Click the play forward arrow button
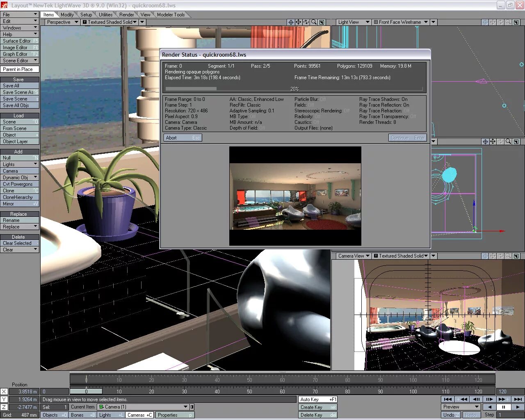Viewport: 525px width, 420px height. point(518,407)
